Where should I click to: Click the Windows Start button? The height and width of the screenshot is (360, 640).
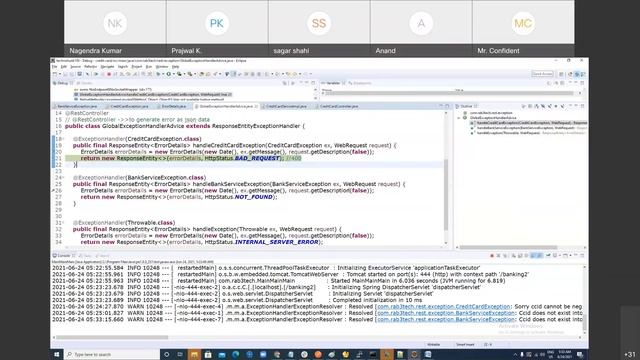tap(57, 354)
